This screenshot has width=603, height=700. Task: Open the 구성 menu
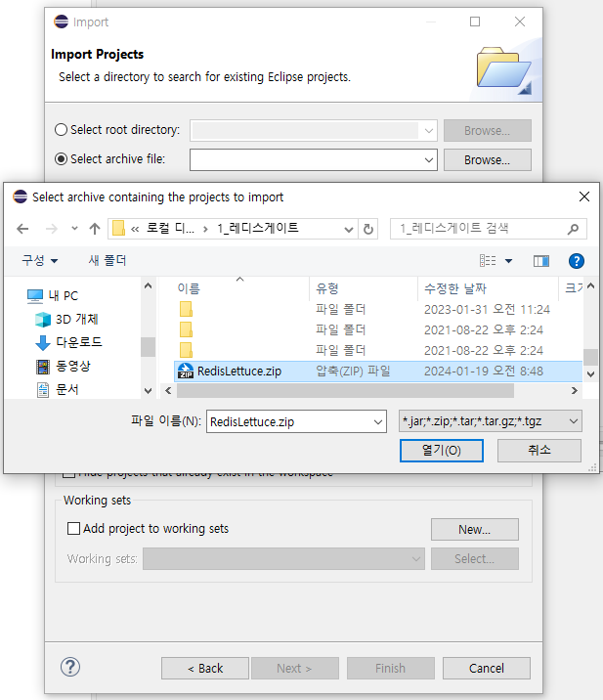coord(39,261)
